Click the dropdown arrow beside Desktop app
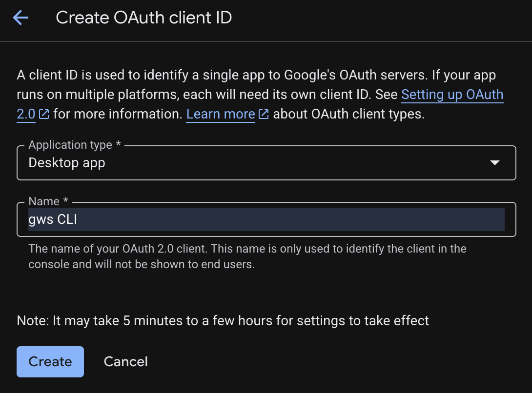 [x=495, y=163]
